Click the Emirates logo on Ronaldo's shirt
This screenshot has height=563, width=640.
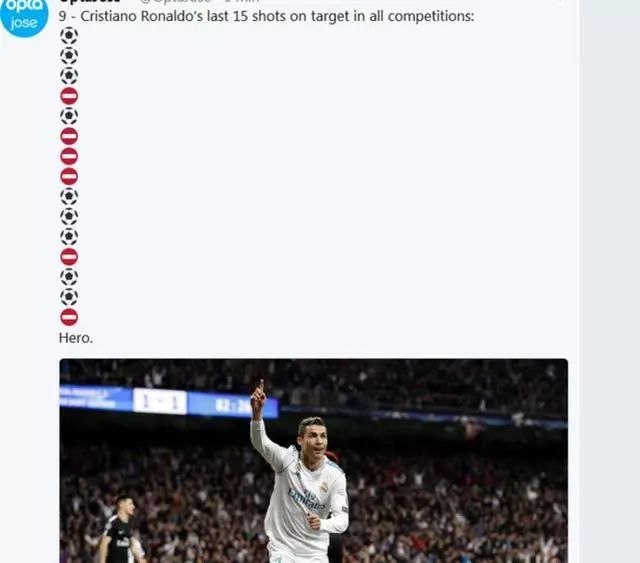308,498
